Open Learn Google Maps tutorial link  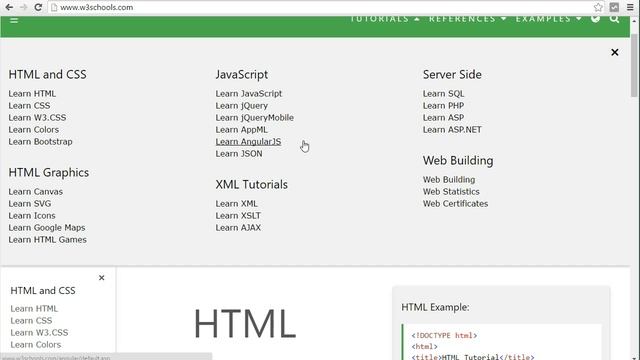(x=47, y=228)
